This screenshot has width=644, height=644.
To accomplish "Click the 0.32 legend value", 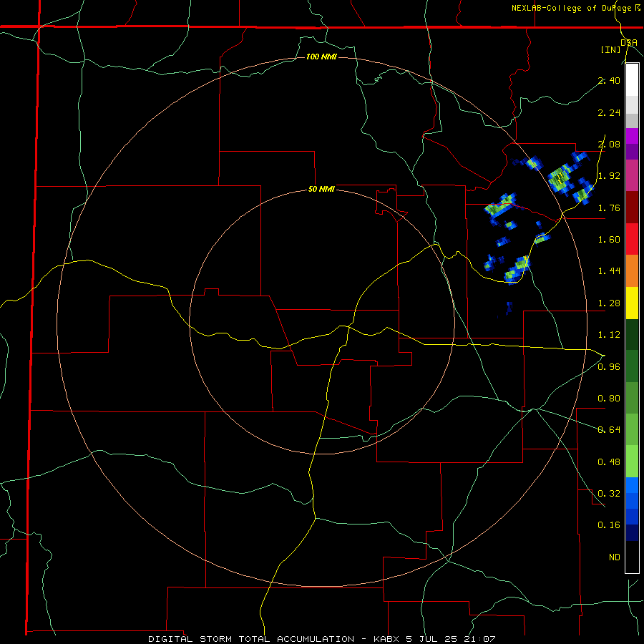I will click(x=609, y=494).
